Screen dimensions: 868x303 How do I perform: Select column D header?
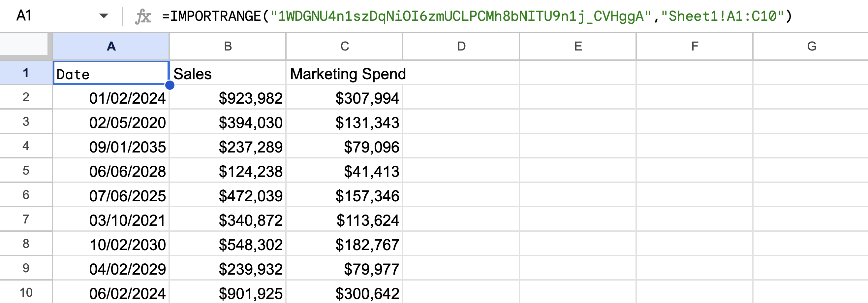click(461, 46)
